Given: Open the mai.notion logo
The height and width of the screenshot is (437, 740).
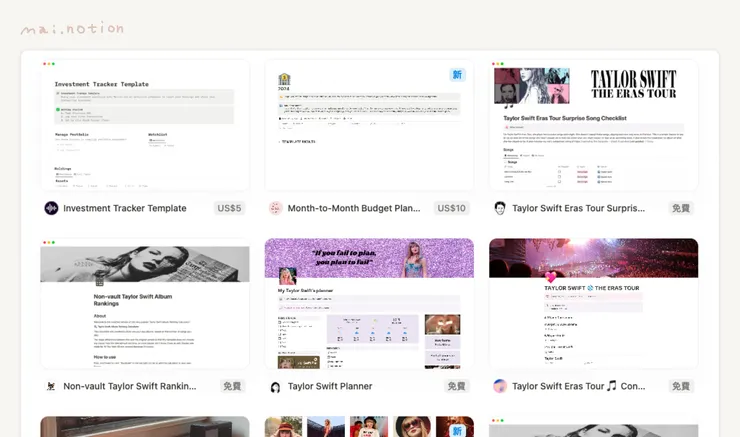Looking at the screenshot, I should tap(72, 28).
